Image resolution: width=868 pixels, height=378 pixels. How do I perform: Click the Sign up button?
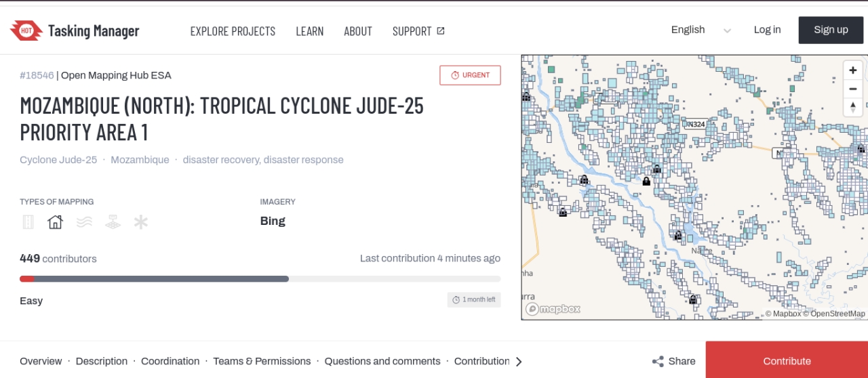click(831, 30)
